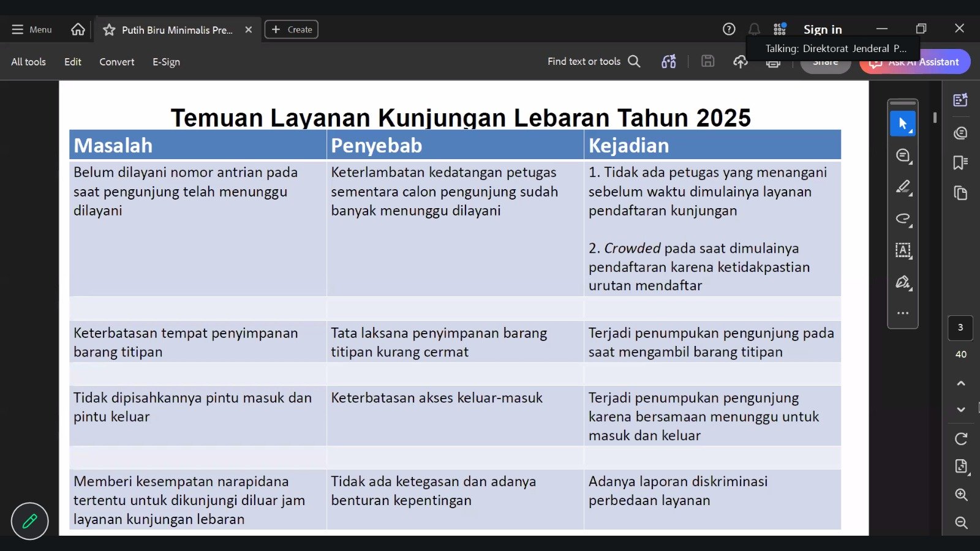Open the add comment tool
980x551 pixels.
[x=903, y=156]
